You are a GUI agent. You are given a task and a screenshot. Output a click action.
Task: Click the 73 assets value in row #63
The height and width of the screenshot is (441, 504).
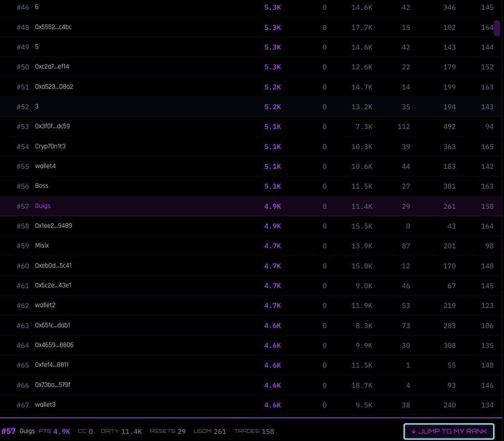tap(406, 325)
